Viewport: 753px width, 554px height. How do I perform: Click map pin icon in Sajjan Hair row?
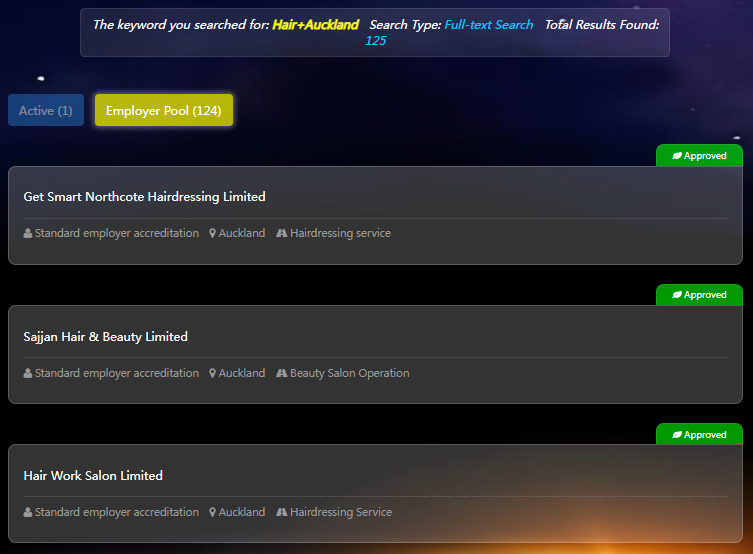212,373
